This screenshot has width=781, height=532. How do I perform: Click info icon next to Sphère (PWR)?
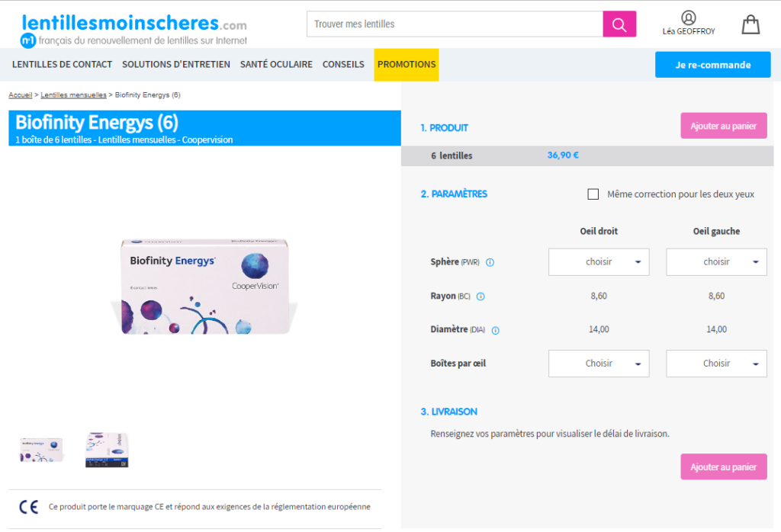pos(490,262)
